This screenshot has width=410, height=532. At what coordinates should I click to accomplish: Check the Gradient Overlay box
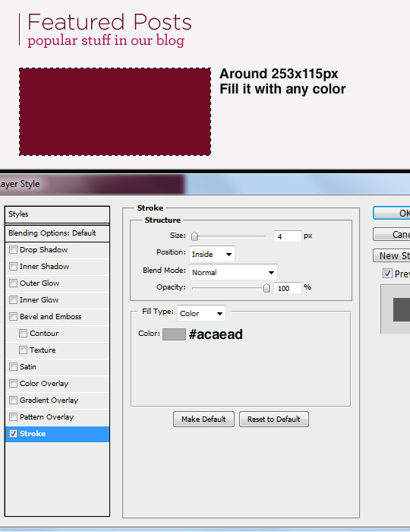pyautogui.click(x=13, y=400)
